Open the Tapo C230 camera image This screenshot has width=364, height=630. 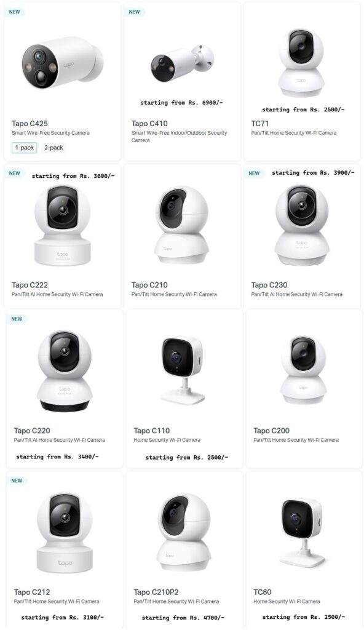tap(302, 225)
